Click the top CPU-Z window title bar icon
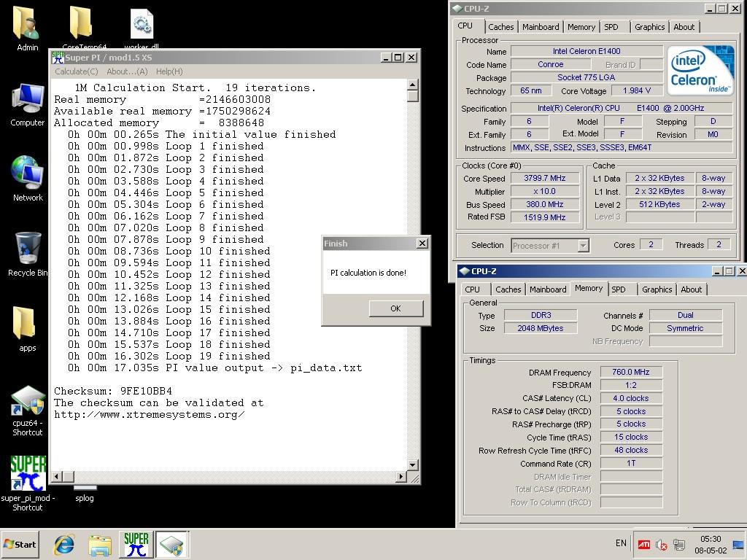This screenshot has width=747, height=560. (x=457, y=9)
